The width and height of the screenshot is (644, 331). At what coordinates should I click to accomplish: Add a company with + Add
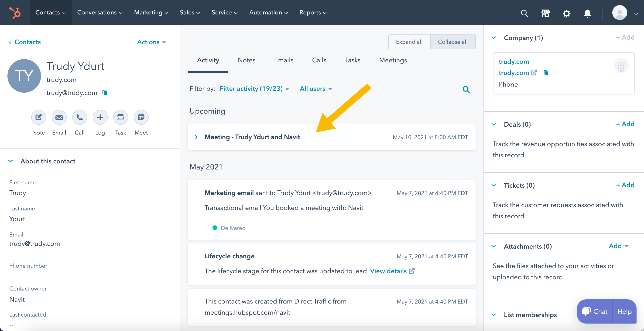click(625, 37)
